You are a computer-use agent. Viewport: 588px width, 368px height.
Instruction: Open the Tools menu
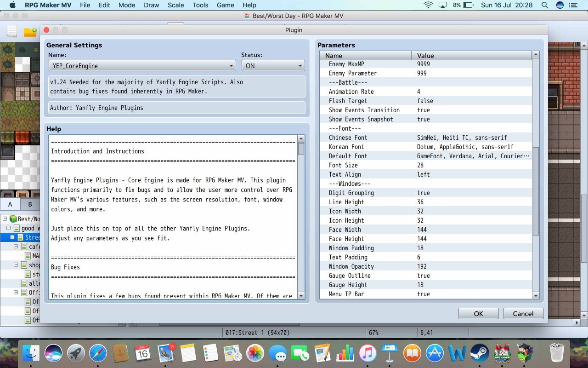click(201, 5)
